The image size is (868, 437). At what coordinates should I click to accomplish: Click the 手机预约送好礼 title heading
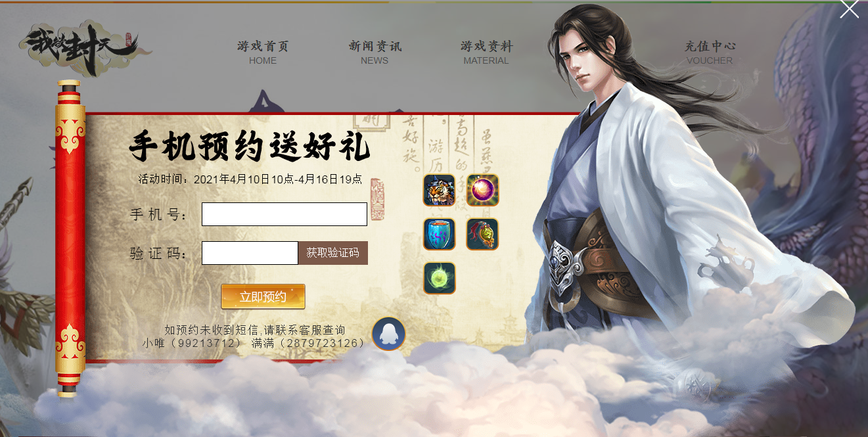click(x=250, y=146)
